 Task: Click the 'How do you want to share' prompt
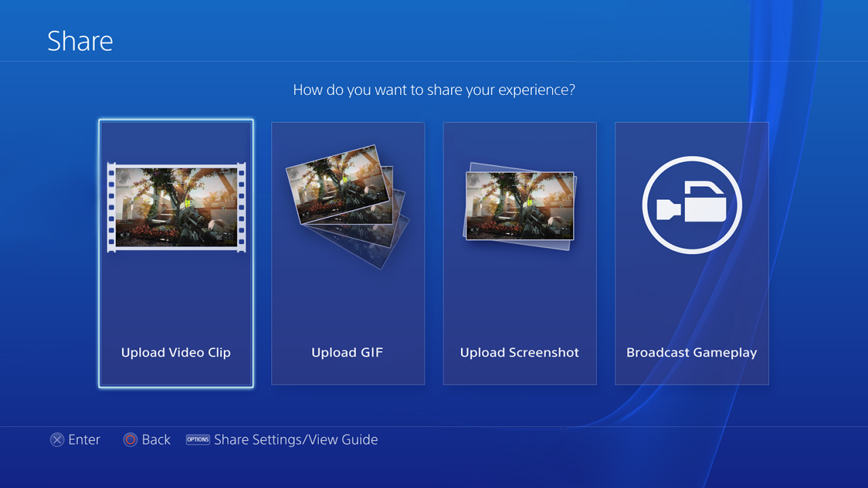pos(434,89)
